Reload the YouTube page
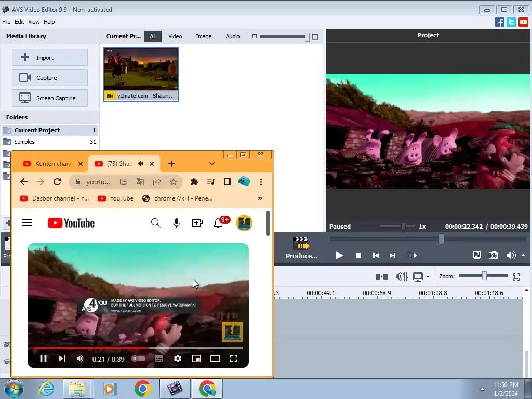This screenshot has height=399, width=532. click(x=57, y=182)
